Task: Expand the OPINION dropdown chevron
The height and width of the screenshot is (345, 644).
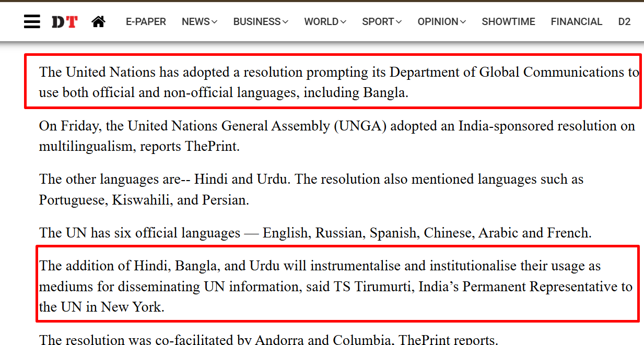Action: pos(463,22)
